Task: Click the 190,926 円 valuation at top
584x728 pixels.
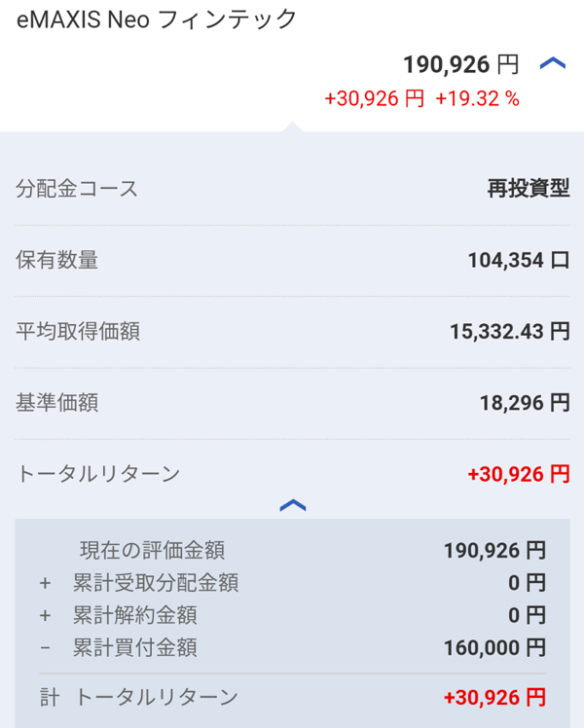Action: tap(461, 65)
